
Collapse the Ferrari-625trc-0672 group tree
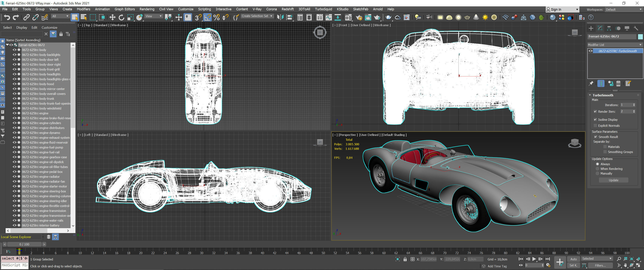point(7,45)
